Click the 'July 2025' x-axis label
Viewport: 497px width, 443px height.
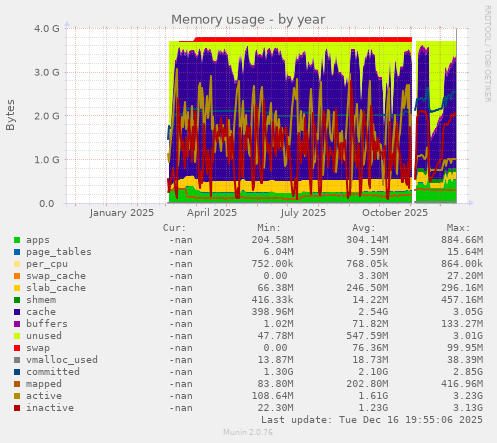coord(303,213)
